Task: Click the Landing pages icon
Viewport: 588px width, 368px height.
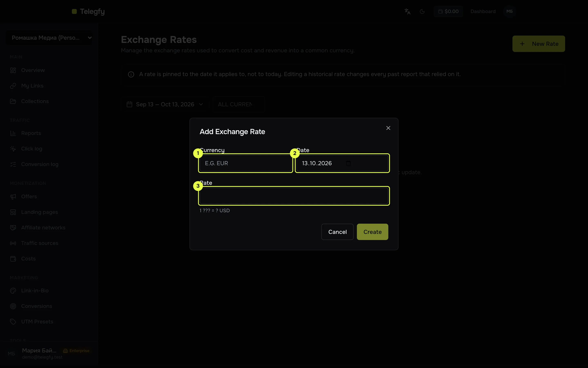Action: (x=13, y=212)
